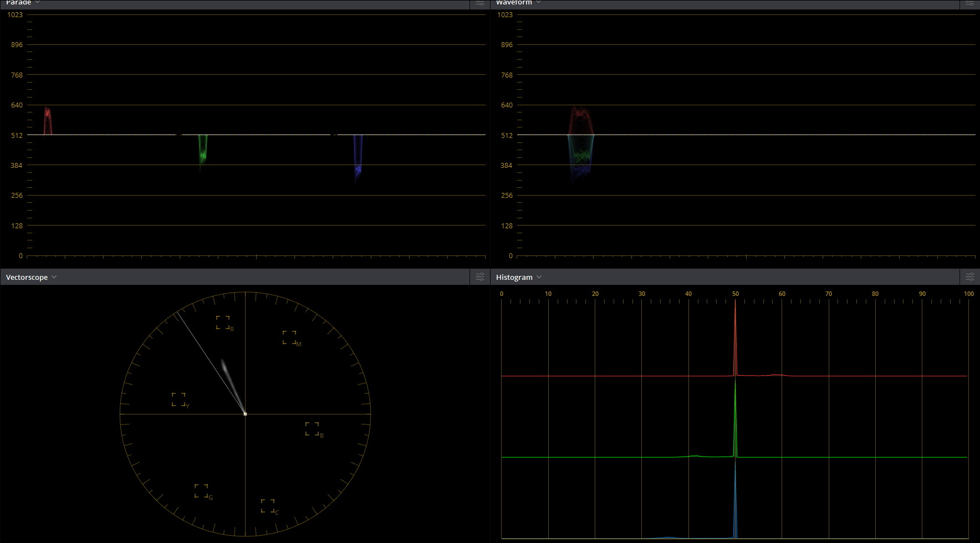Click the 30 mark on Histogram scale
The width and height of the screenshot is (980, 543).
tap(642, 294)
